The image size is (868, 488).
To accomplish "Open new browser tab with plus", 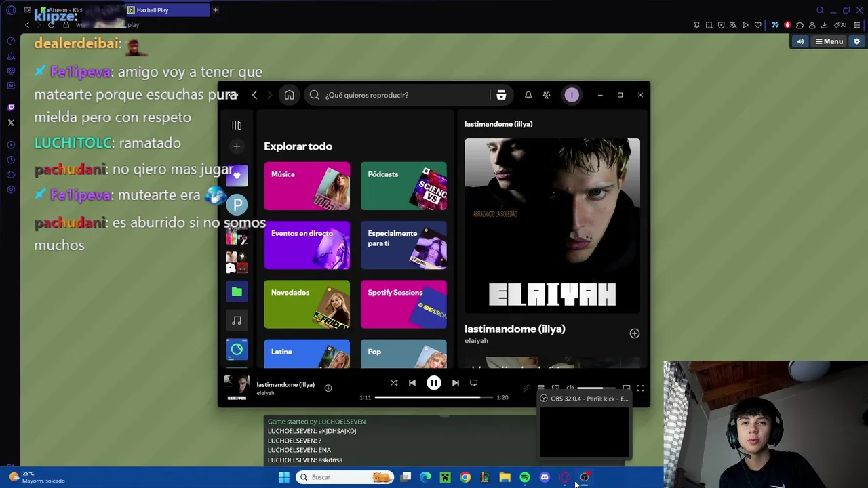I will coord(216,10).
